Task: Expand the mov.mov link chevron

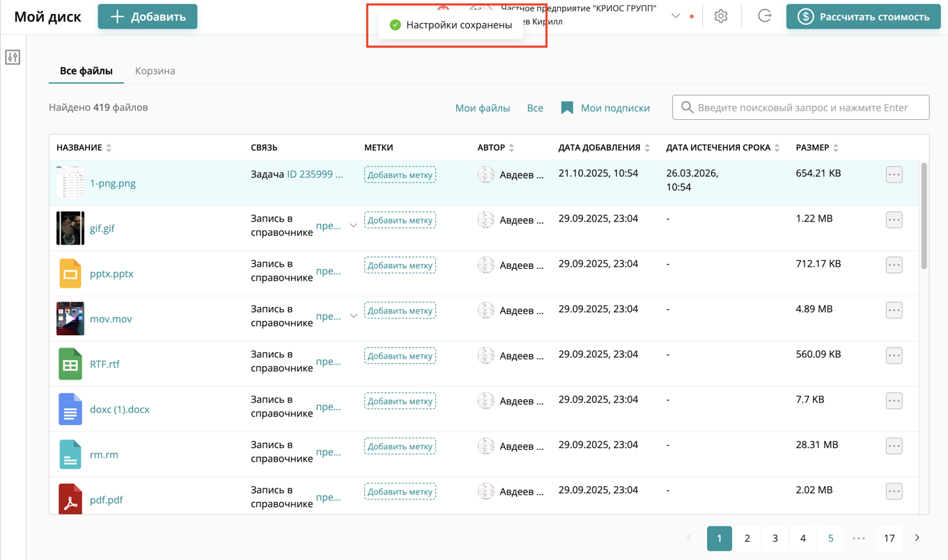Action: pyautogui.click(x=353, y=316)
